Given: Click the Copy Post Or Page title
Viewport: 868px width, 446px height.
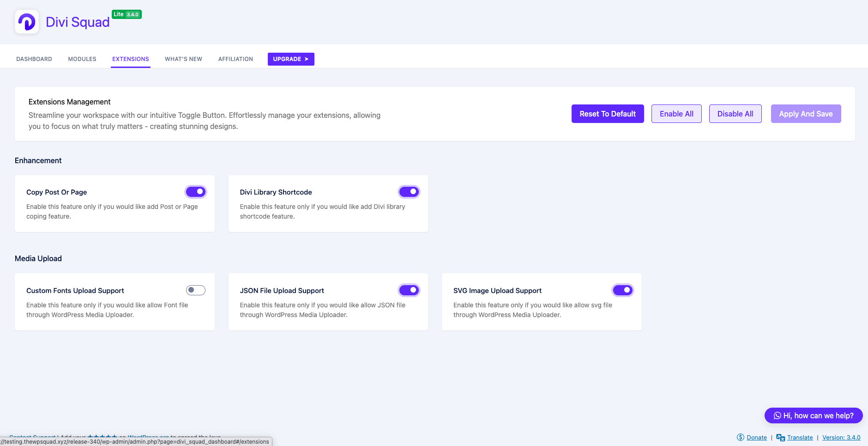Looking at the screenshot, I should (56, 192).
